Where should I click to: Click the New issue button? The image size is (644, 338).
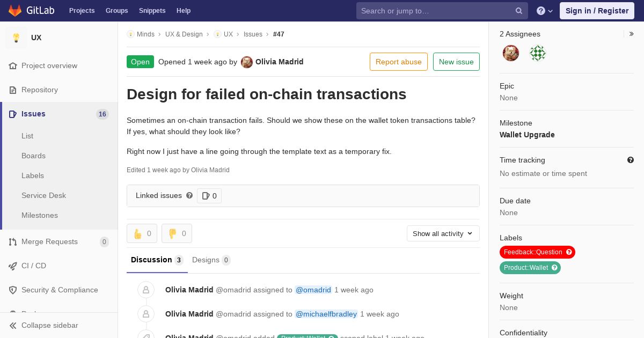pos(456,62)
